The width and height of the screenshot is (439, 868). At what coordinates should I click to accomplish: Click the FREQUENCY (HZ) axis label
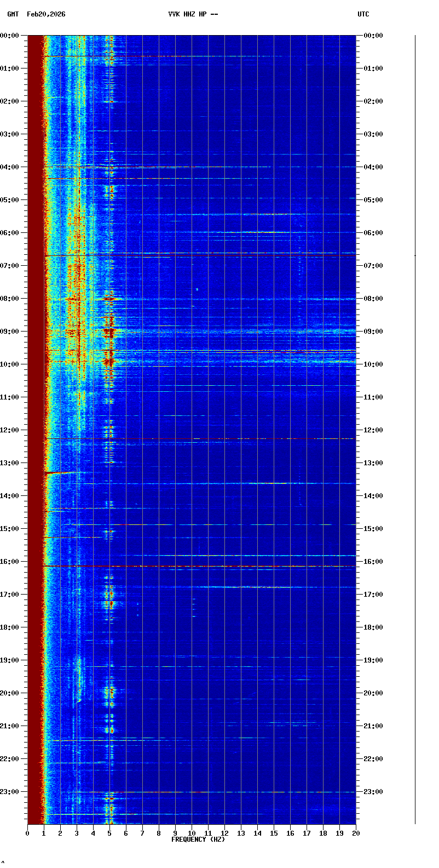tap(198, 840)
